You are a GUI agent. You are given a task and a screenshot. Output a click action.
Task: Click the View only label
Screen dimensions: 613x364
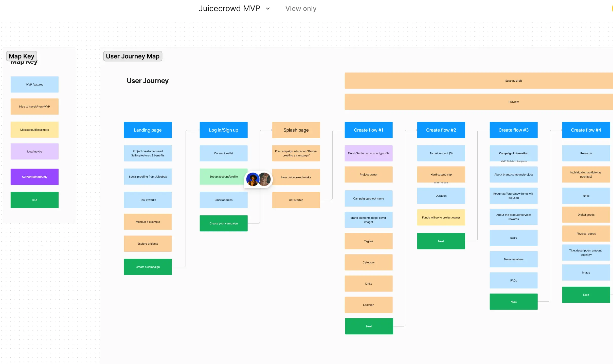pyautogui.click(x=301, y=9)
